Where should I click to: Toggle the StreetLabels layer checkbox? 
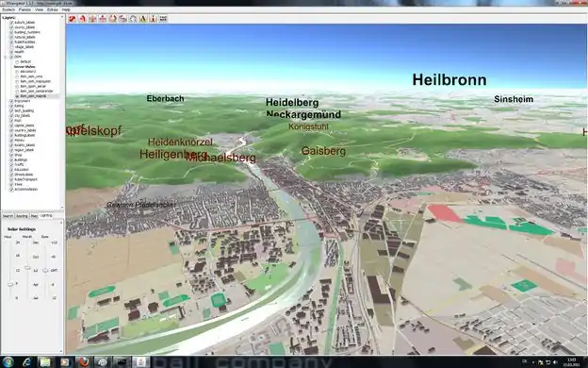(11, 175)
